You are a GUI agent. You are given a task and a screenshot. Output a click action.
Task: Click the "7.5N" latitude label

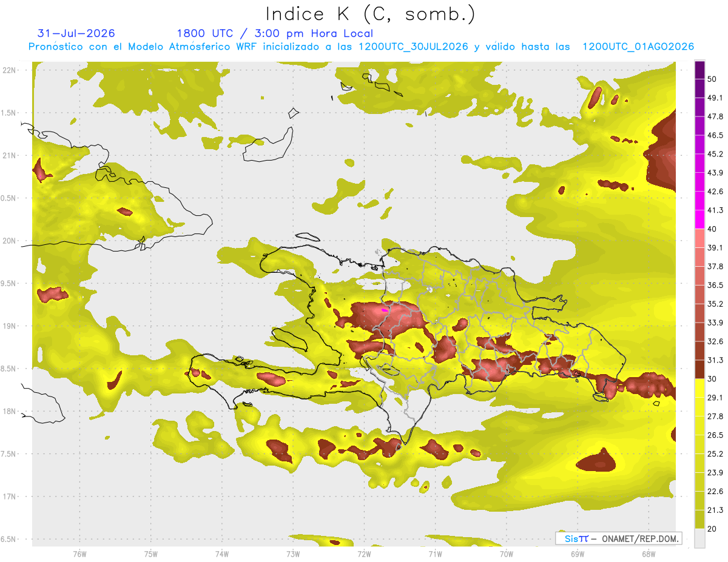point(9,454)
